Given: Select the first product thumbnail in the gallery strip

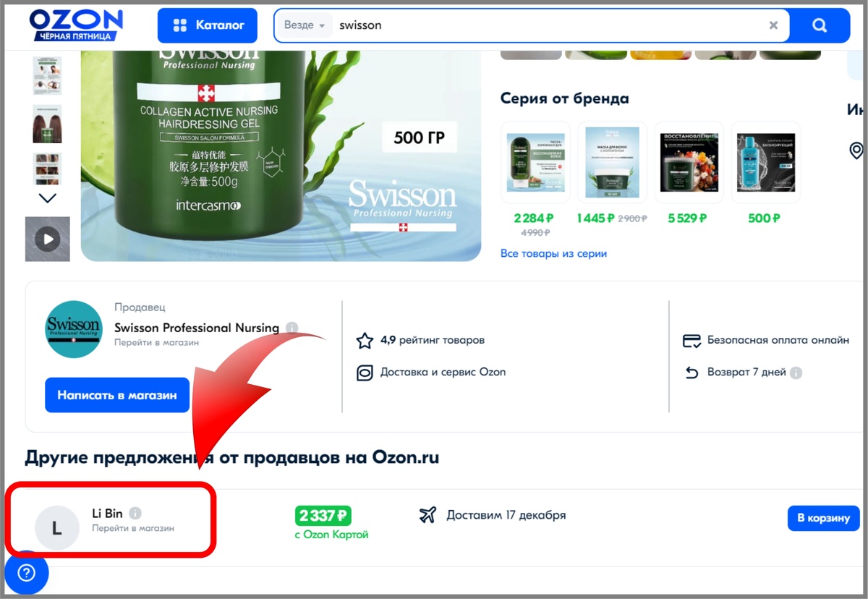Looking at the screenshot, I should click(47, 75).
